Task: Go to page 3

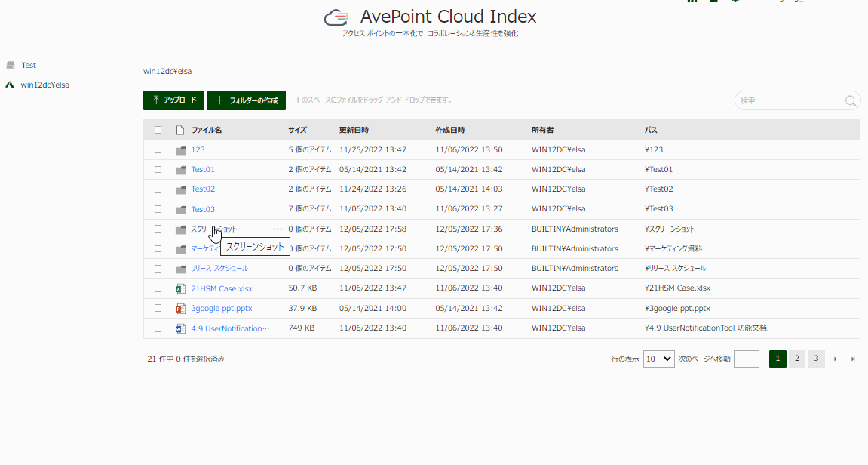Action: click(816, 359)
